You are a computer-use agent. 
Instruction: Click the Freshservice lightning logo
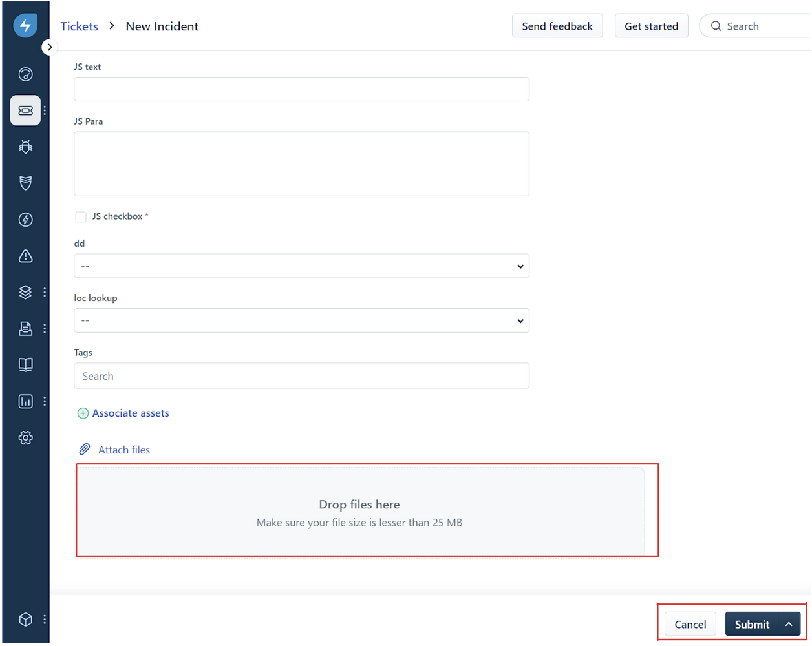[x=25, y=26]
